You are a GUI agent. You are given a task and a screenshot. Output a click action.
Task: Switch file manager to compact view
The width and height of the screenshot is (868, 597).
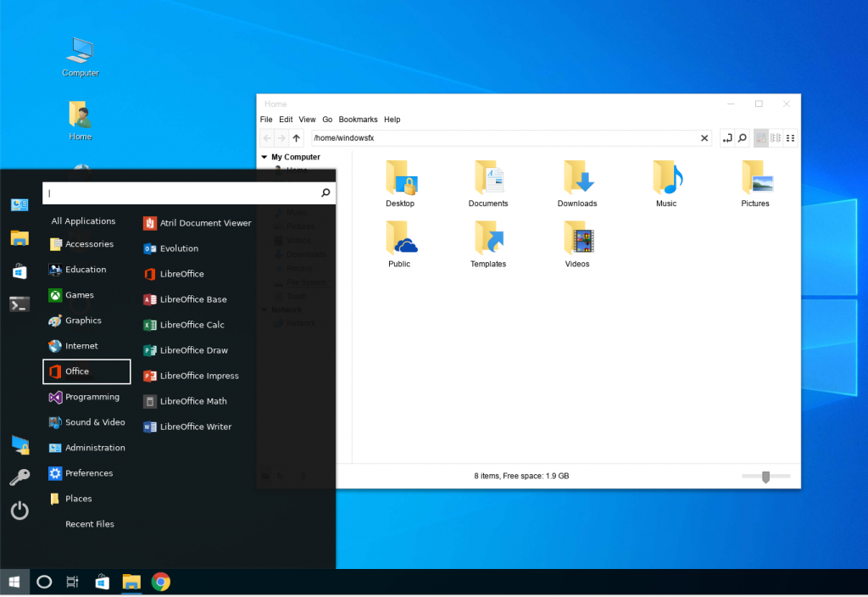[x=790, y=138]
